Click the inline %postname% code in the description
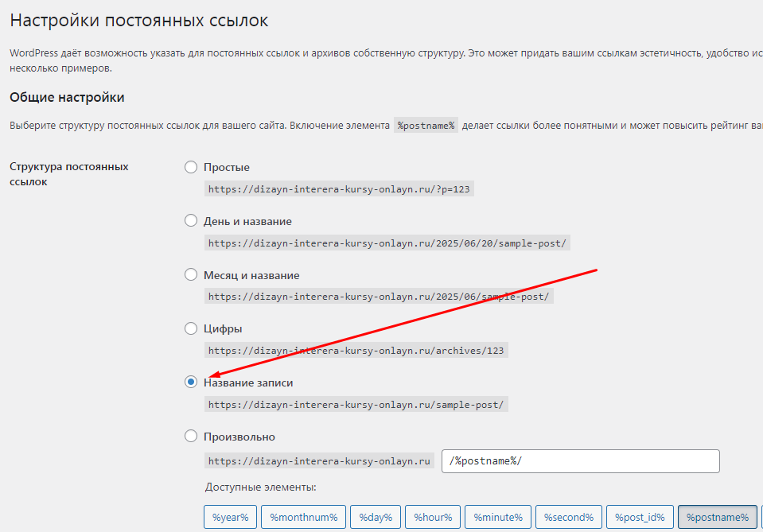The image size is (763, 532). (x=426, y=126)
